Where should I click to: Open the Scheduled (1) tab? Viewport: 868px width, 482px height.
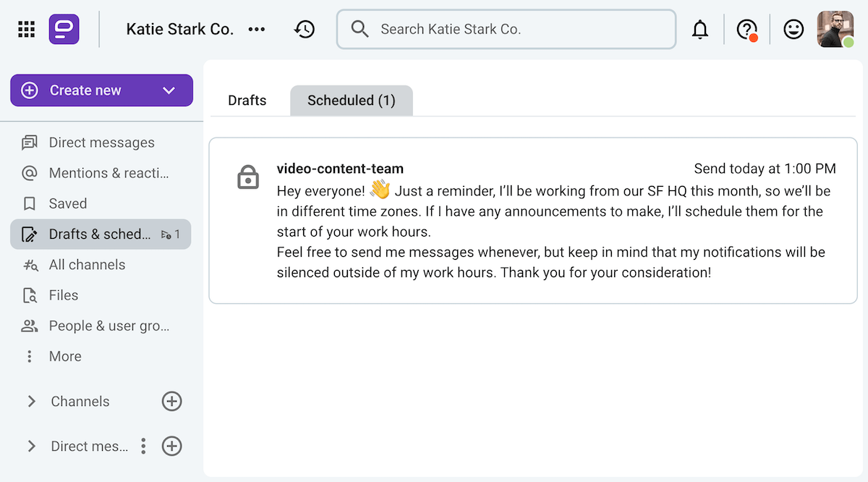[x=351, y=100]
